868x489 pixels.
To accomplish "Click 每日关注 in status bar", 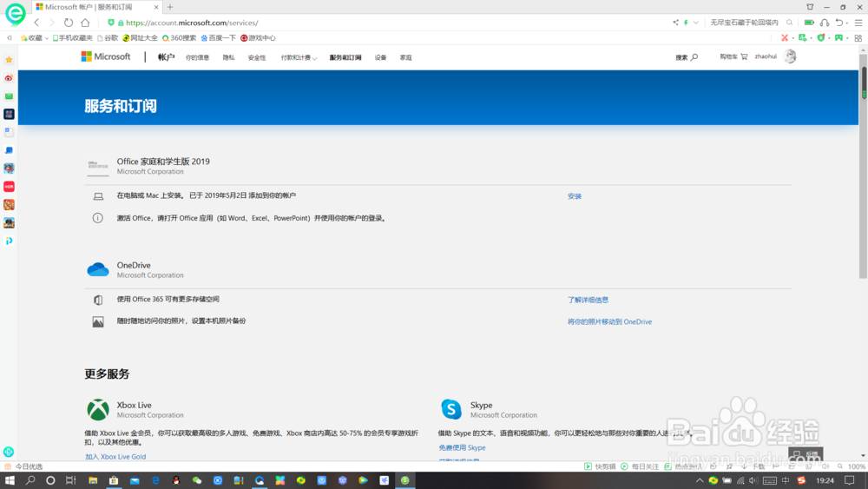I will 640,466.
